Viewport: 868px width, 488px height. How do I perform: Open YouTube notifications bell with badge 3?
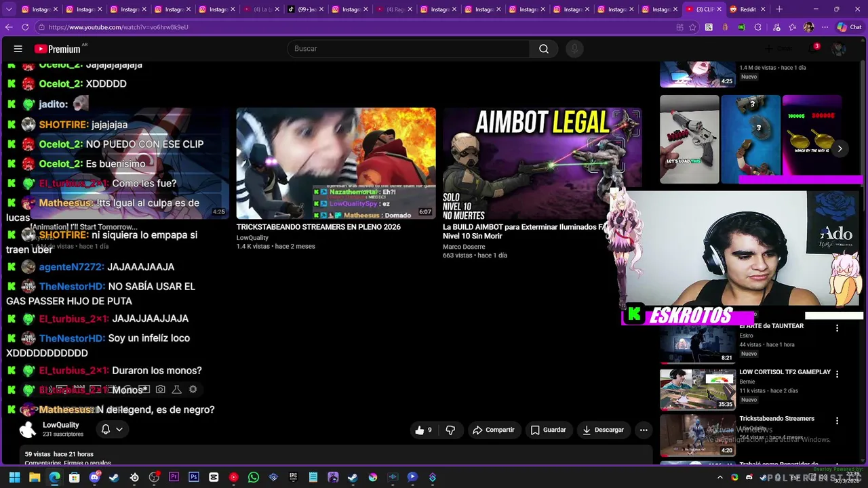click(813, 49)
